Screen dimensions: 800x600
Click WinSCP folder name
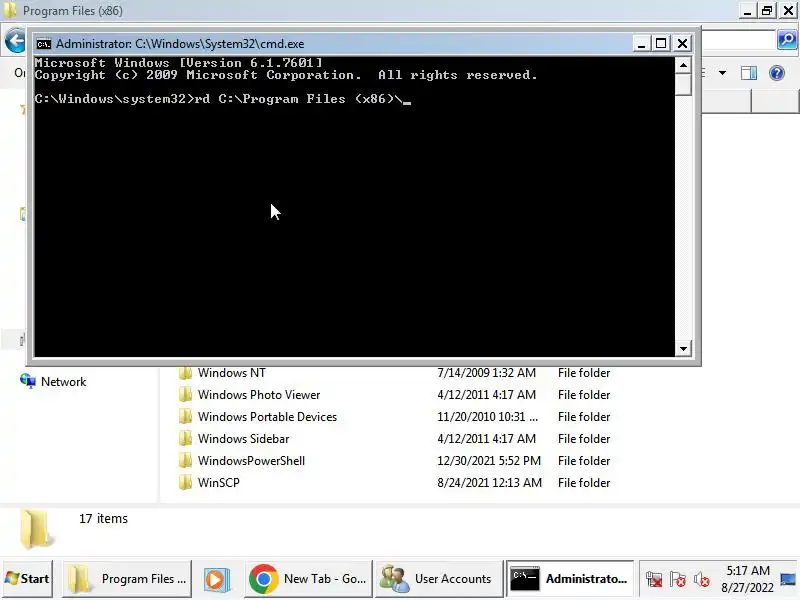(x=218, y=483)
